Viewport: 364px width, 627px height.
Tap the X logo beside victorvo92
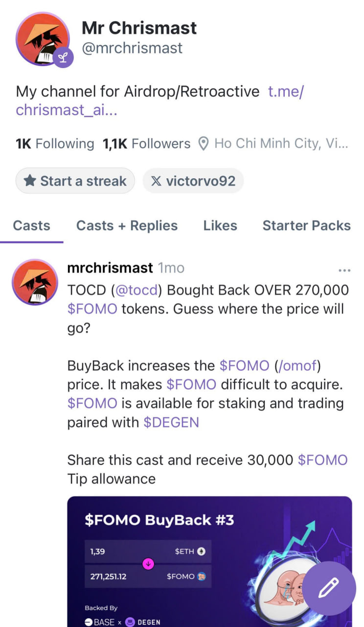[x=156, y=181]
